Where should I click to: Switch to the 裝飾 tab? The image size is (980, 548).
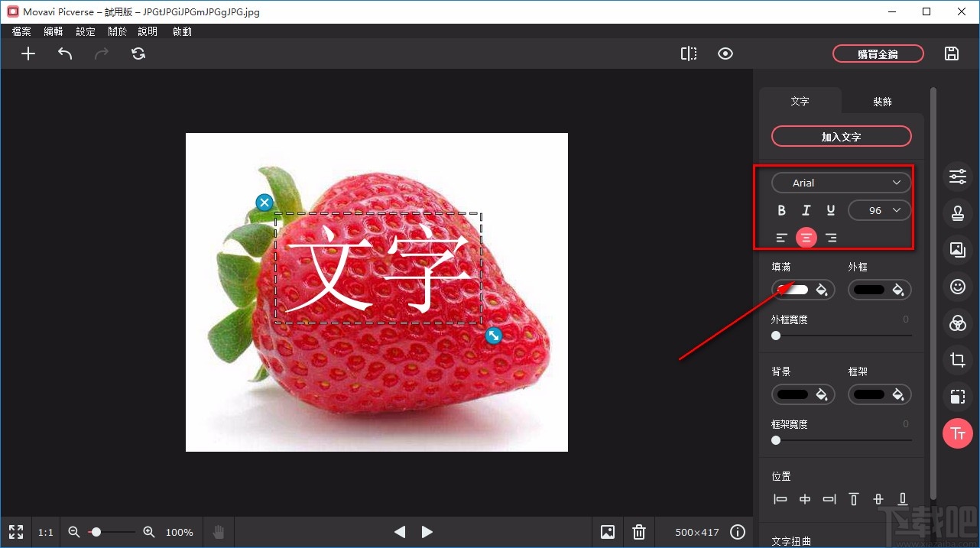tap(881, 101)
